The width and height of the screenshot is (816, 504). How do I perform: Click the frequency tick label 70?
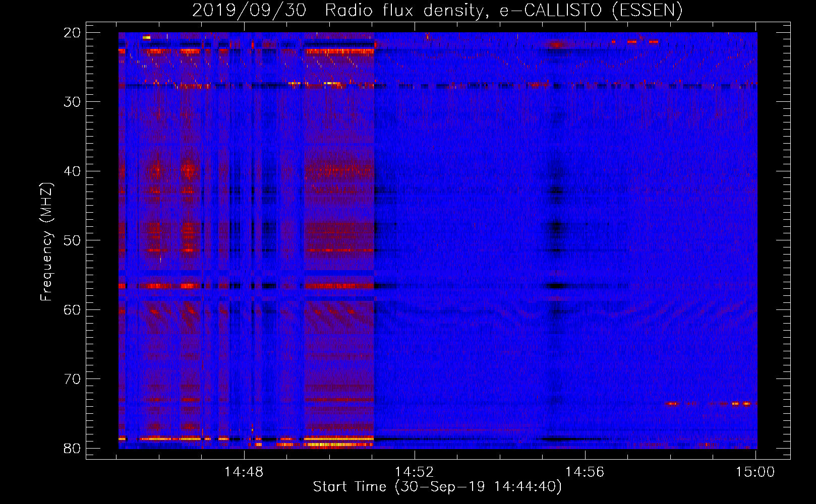(72, 379)
